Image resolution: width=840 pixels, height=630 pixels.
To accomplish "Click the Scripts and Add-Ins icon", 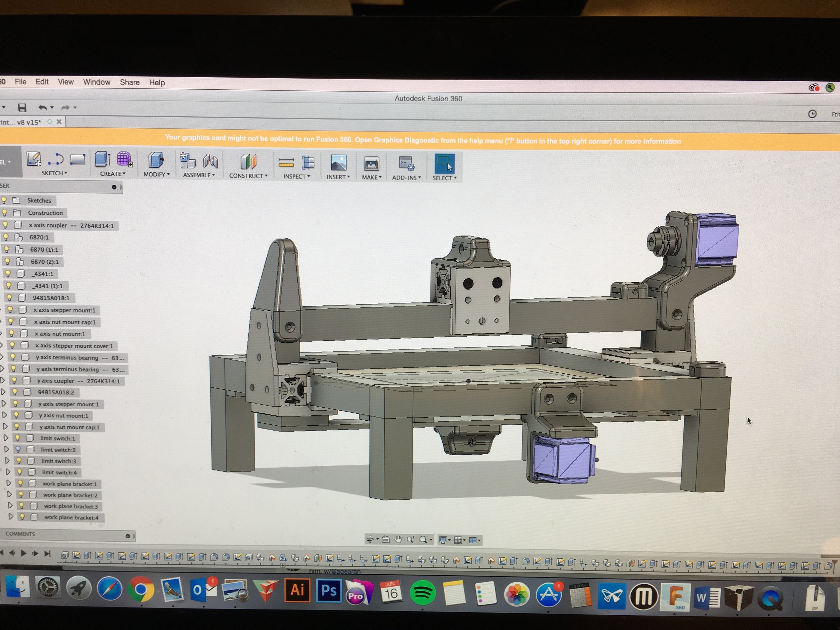I will [x=406, y=164].
